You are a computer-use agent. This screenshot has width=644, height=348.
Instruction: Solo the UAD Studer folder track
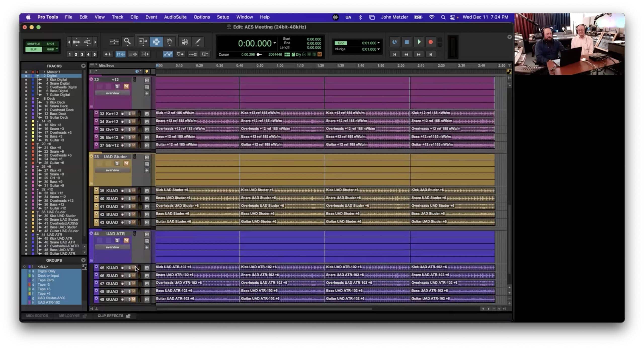click(x=117, y=163)
